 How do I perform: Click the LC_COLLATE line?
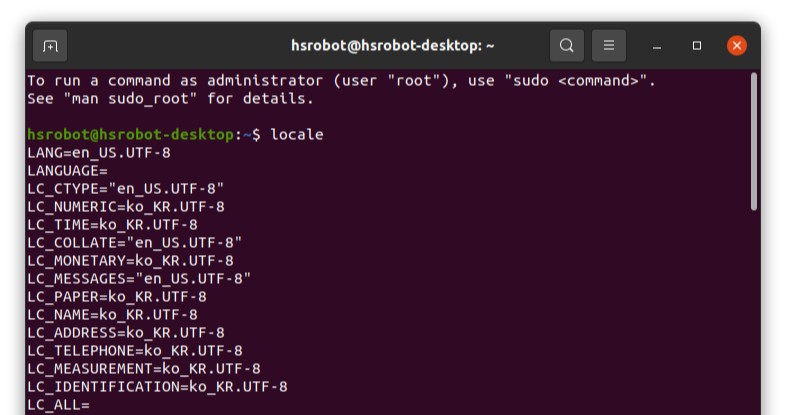pos(135,243)
